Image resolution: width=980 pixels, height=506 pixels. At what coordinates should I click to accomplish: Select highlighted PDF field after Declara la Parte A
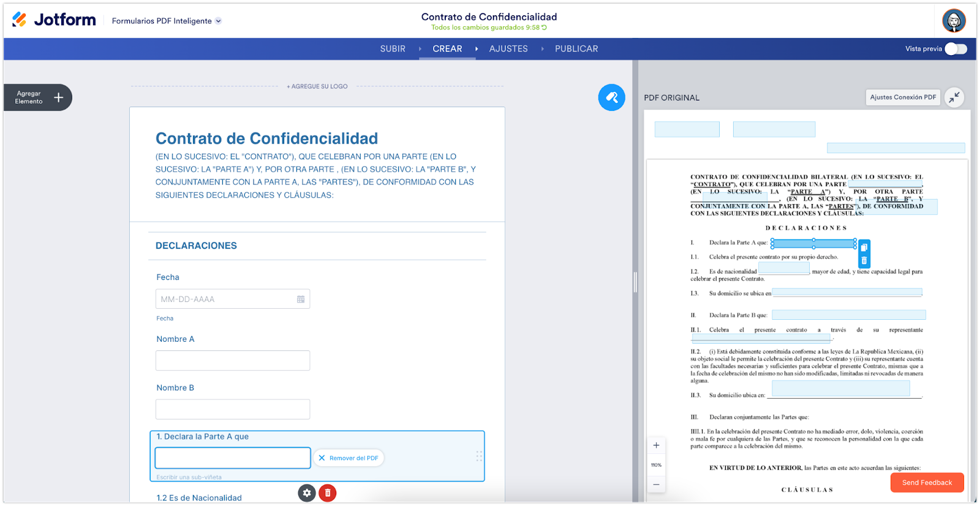[814, 244]
